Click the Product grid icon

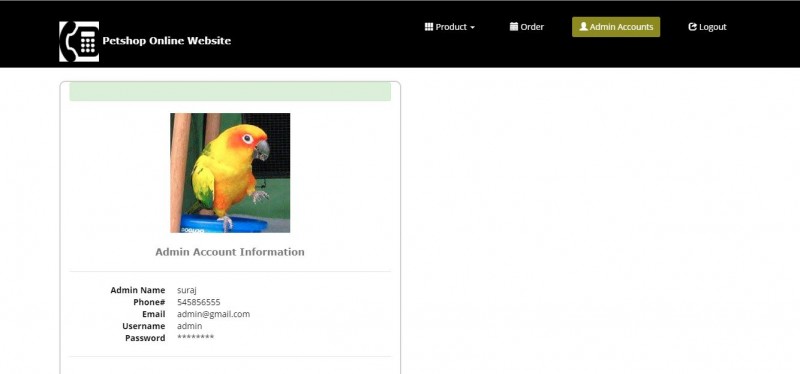[x=429, y=27]
